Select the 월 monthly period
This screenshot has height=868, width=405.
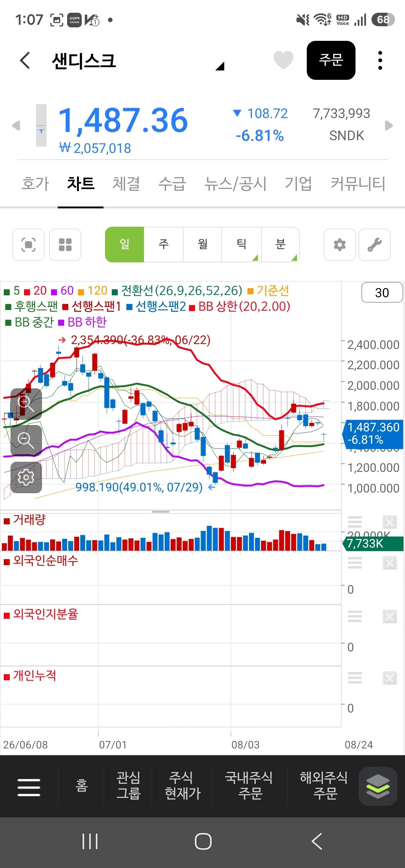pyautogui.click(x=202, y=244)
